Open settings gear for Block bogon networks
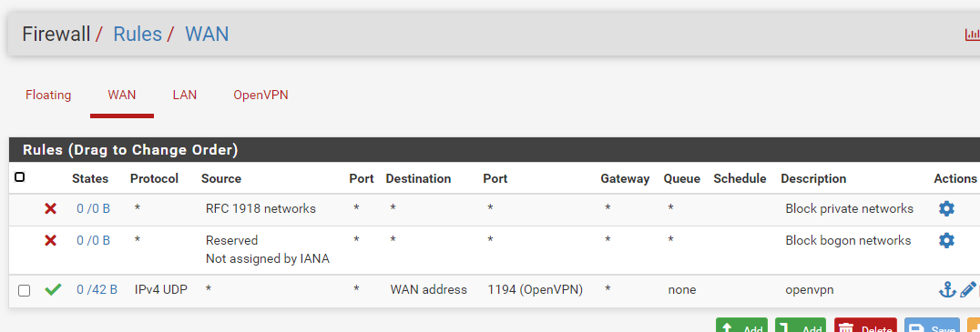 pyautogui.click(x=946, y=240)
